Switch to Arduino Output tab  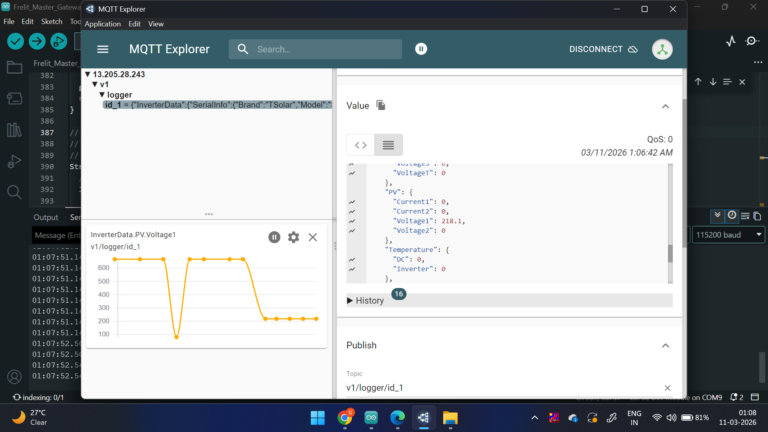click(x=46, y=217)
